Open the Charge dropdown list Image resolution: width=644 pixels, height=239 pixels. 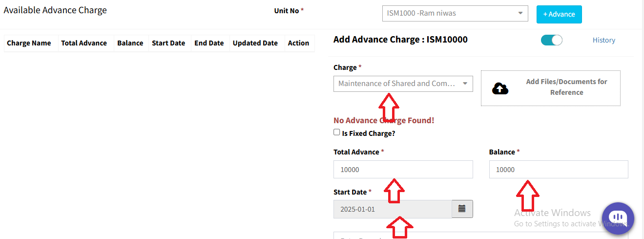403,84
